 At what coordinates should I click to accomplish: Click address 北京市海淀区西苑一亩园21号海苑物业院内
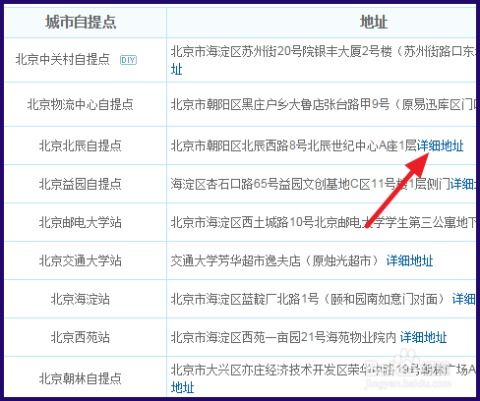point(284,337)
